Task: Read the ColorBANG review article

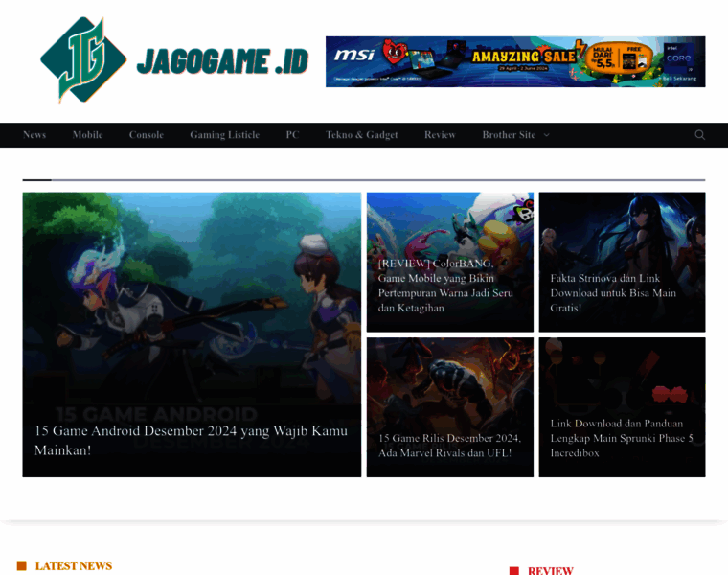Action: pos(445,286)
